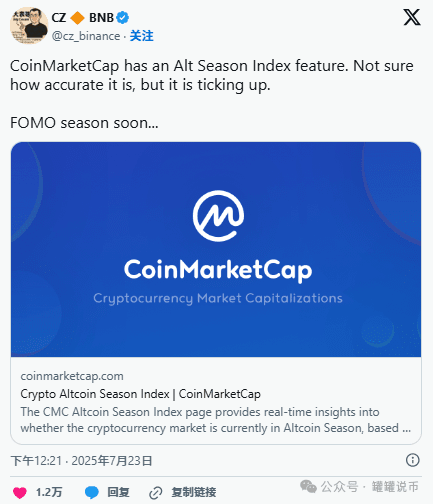Viewport: 433px width, 504px height.
Task: Like the tweet with the heart icon
Action: click(x=20, y=492)
